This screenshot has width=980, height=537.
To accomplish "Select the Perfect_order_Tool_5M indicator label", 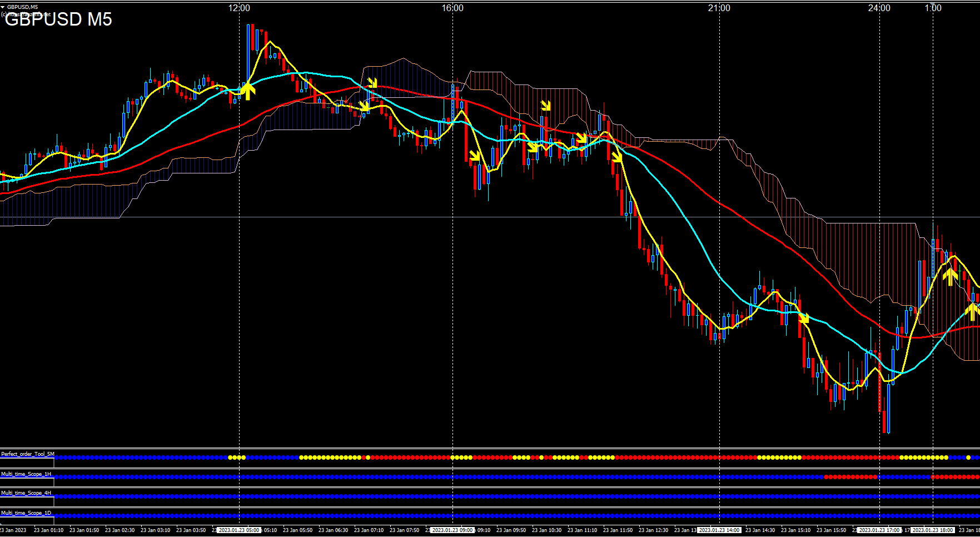I will (x=28, y=454).
